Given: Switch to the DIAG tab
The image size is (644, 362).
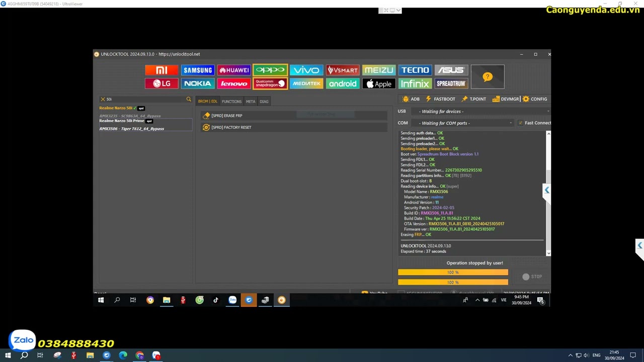Looking at the screenshot, I should 264,102.
